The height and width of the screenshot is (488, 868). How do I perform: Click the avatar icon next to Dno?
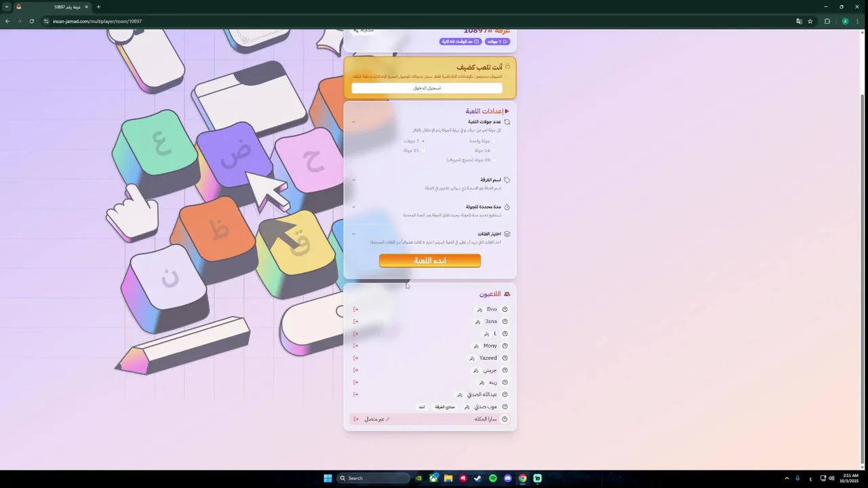click(505, 309)
